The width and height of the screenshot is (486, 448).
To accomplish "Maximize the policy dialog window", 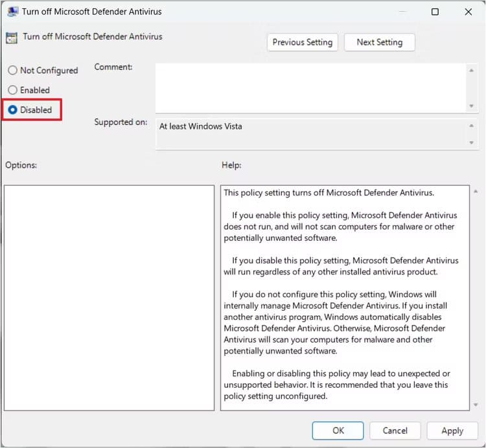I will point(435,12).
